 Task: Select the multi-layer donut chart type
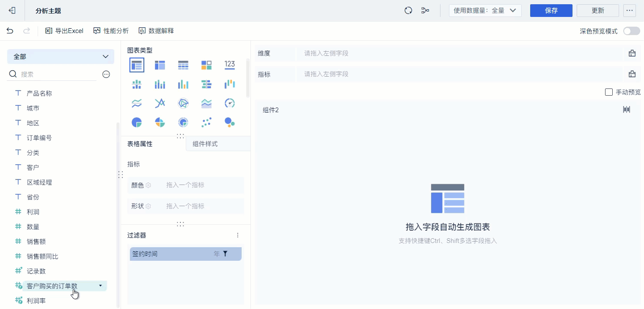point(183,123)
